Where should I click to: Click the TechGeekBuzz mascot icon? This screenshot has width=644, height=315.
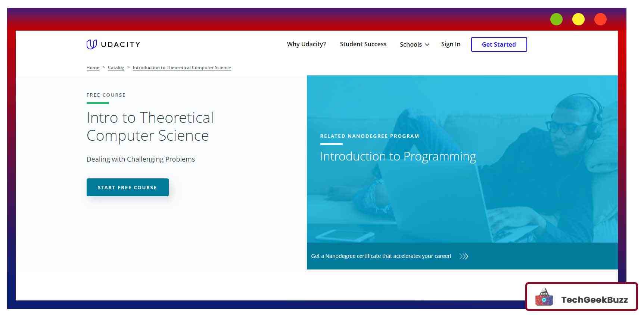pos(544,297)
